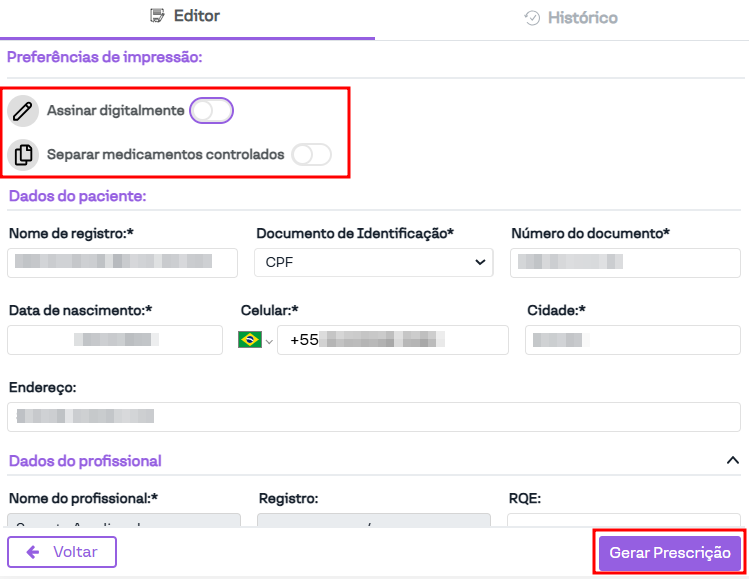Click the Nome de registro input field

click(122, 262)
